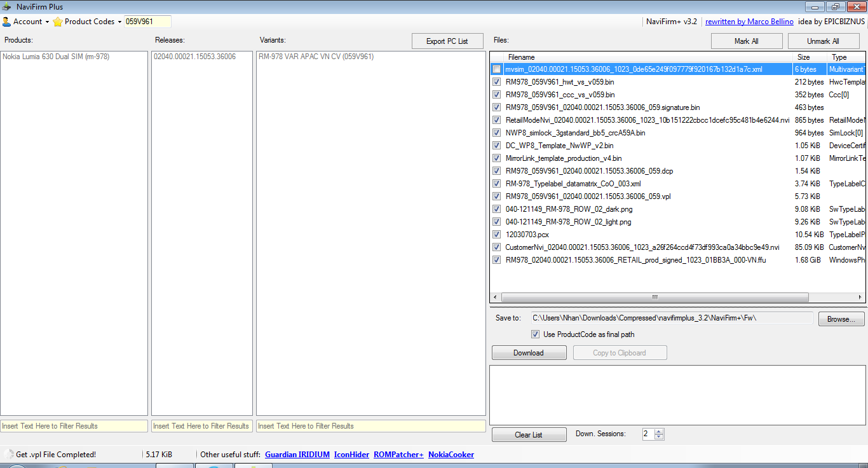The width and height of the screenshot is (868, 468).
Task: Click the Account user icon
Action: tap(6, 22)
